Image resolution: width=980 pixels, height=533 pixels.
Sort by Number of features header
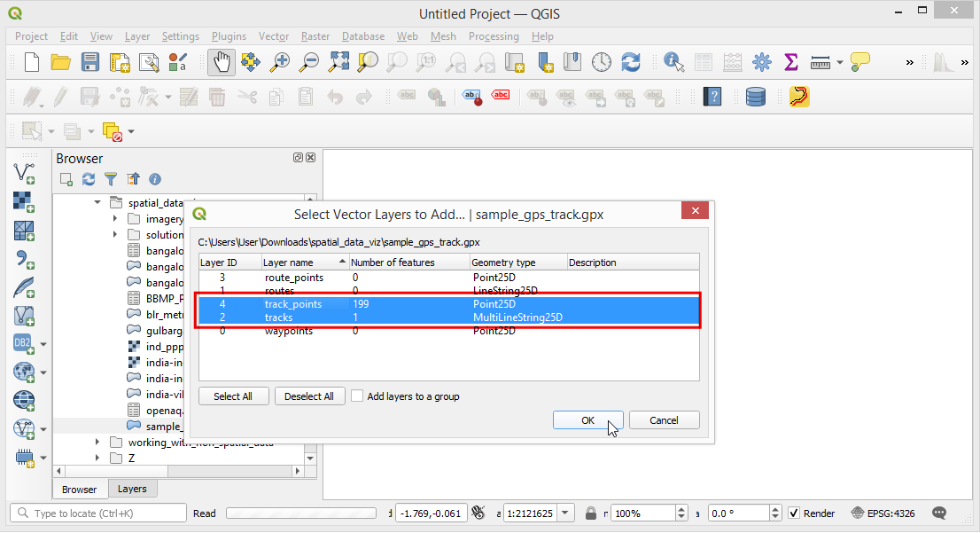click(x=408, y=263)
